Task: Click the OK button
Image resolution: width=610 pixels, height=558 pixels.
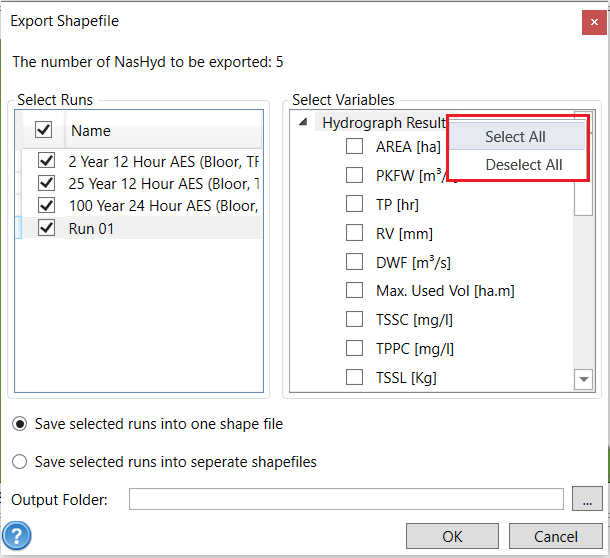Action: (x=452, y=537)
